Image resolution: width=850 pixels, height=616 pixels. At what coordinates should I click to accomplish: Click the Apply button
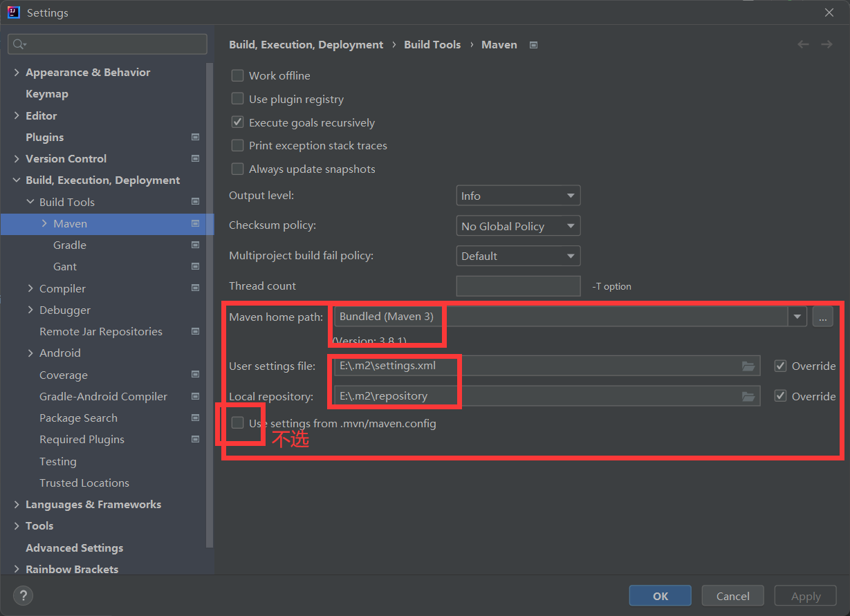click(806, 596)
